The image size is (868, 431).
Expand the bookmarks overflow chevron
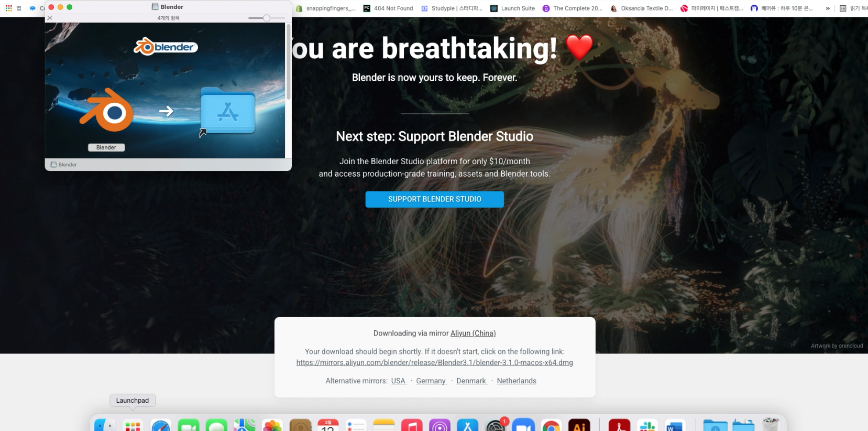point(828,8)
